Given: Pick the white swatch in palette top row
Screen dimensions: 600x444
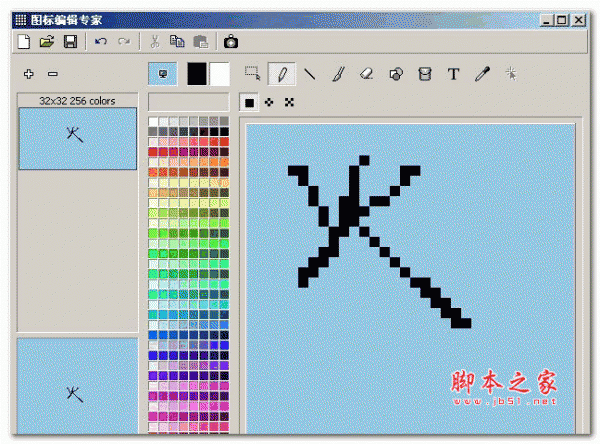Looking at the screenshot, I should 153,121.
